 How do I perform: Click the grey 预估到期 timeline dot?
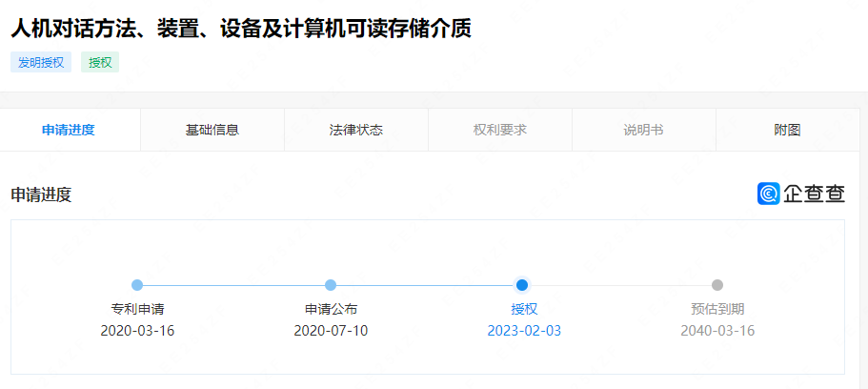717,285
